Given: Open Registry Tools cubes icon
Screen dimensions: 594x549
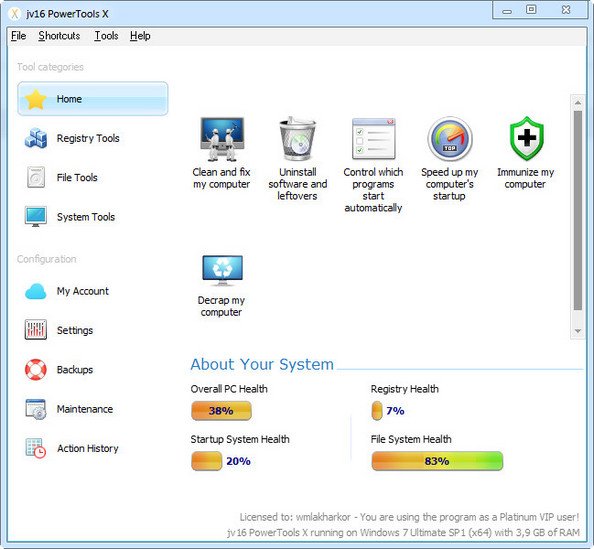Looking at the screenshot, I should click(x=36, y=138).
